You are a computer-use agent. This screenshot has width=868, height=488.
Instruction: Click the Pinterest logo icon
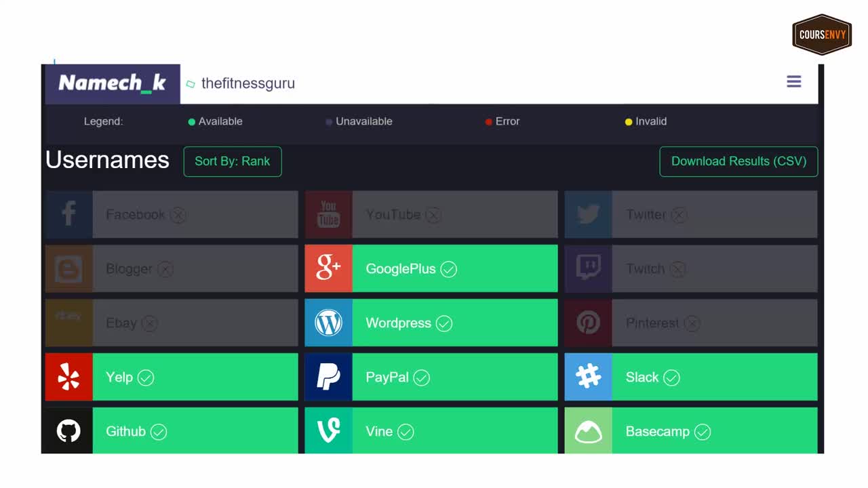[588, 323]
